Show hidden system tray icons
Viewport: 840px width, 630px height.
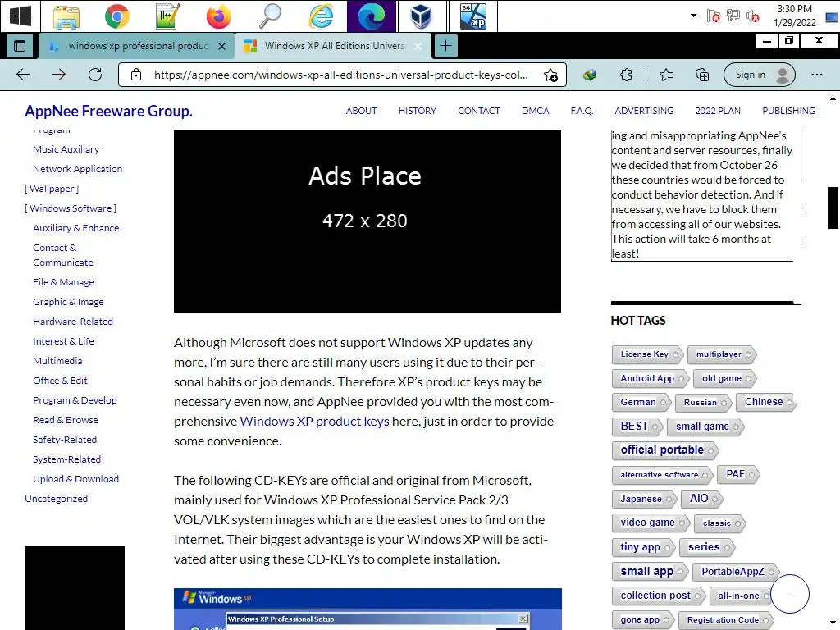693,16
